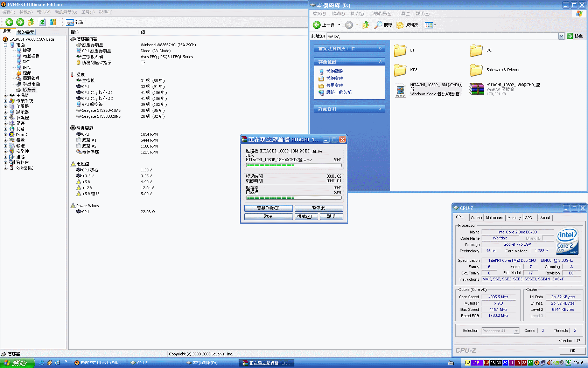The height and width of the screenshot is (368, 588).
Task: Click the WinRAR compression progress bar
Action: pos(294,198)
